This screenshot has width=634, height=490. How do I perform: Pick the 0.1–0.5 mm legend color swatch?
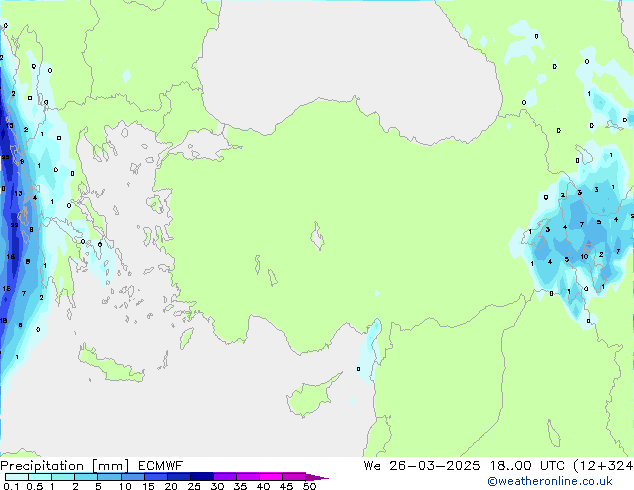17,477
